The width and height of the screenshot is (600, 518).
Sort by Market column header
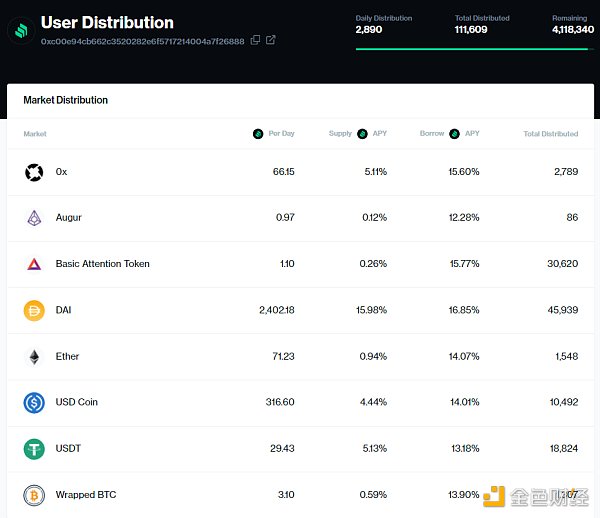(35, 133)
